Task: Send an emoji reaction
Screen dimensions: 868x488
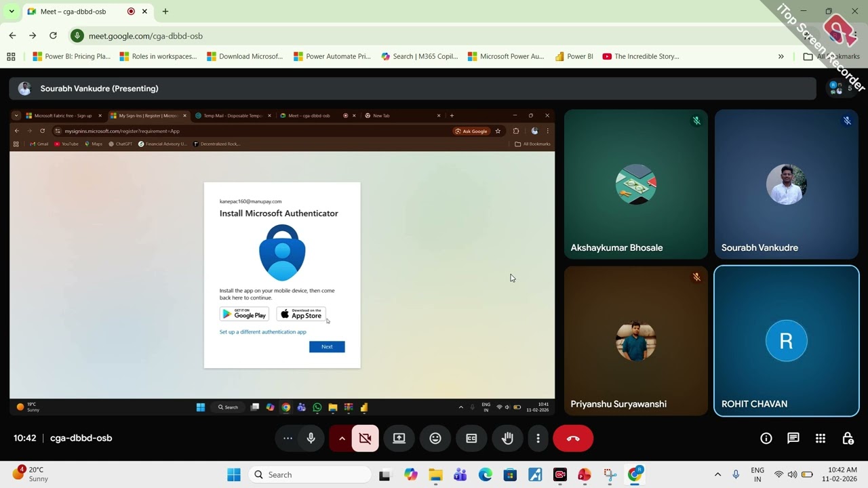Action: 435,439
